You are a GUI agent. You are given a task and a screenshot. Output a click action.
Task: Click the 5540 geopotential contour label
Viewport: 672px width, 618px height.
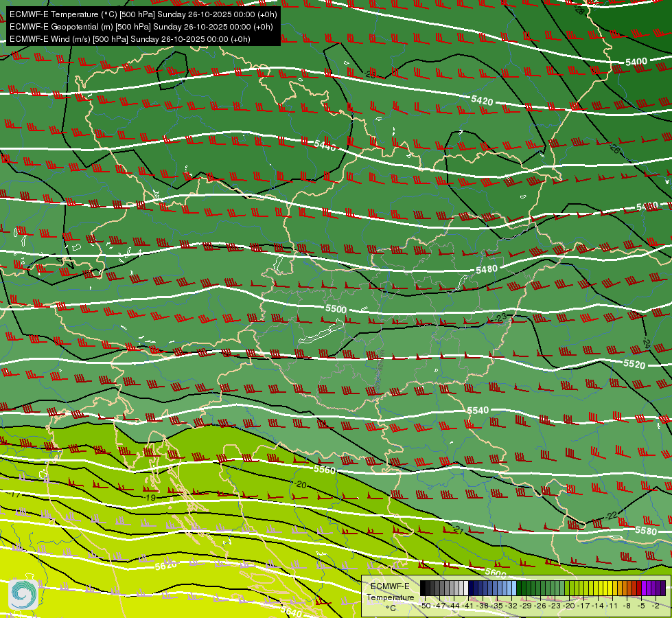pos(478,411)
